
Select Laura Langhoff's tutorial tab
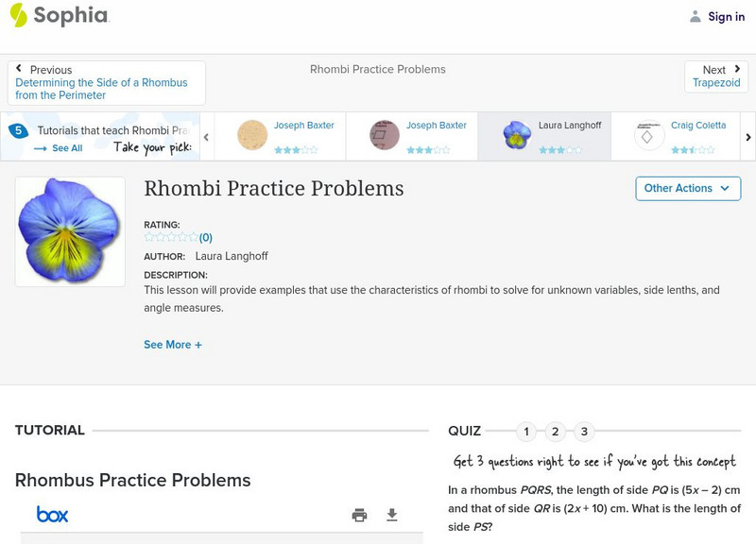(x=543, y=136)
